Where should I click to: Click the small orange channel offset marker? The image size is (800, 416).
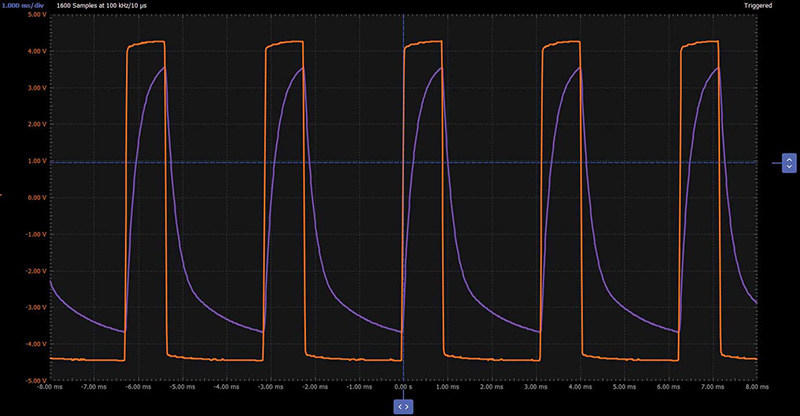(1, 194)
